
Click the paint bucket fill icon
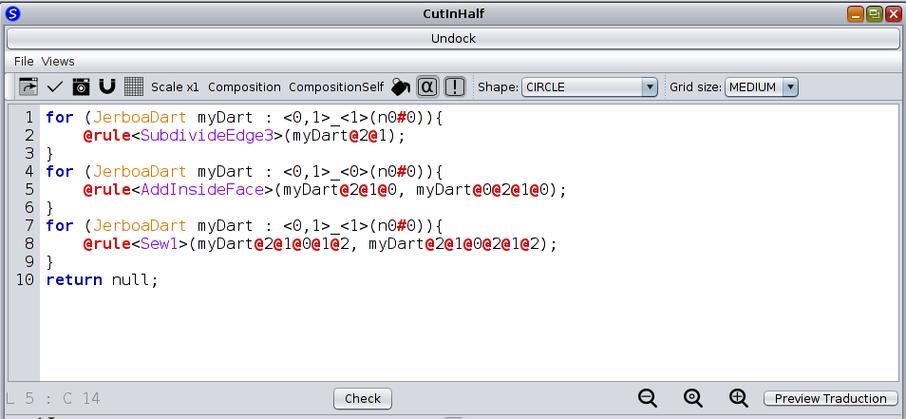pyautogui.click(x=400, y=87)
